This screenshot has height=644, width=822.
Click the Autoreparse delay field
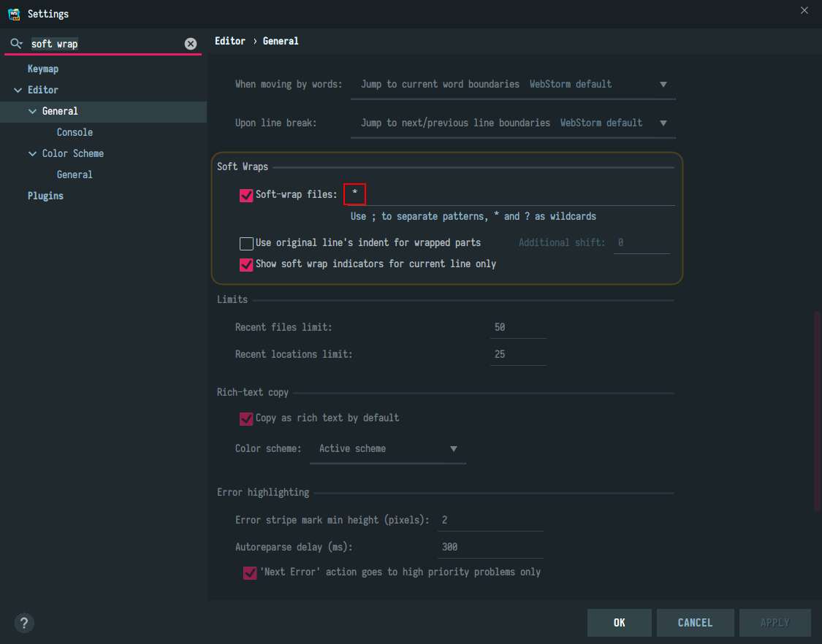click(x=490, y=547)
